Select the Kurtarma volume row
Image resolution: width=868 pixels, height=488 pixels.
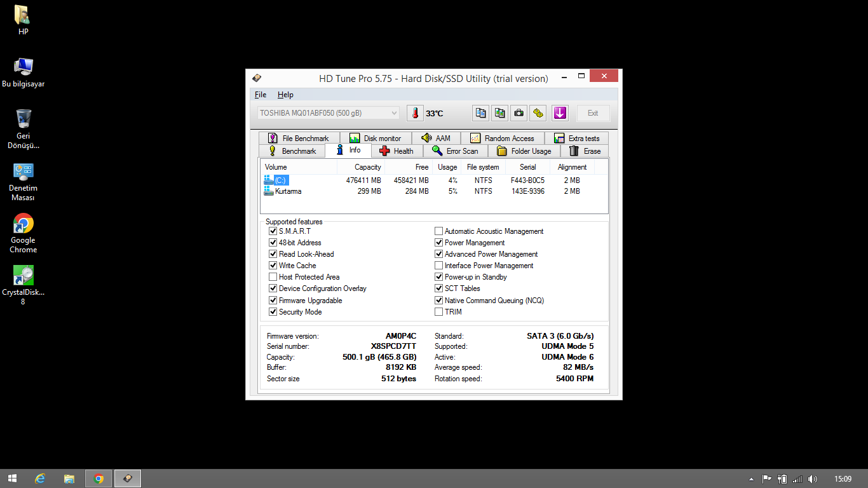click(434, 191)
